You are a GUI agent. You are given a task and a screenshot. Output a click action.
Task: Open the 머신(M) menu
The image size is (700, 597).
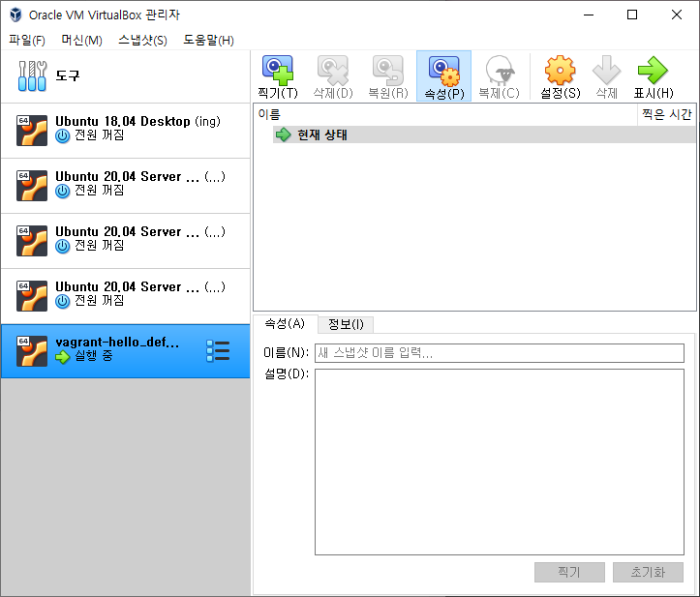(81, 41)
